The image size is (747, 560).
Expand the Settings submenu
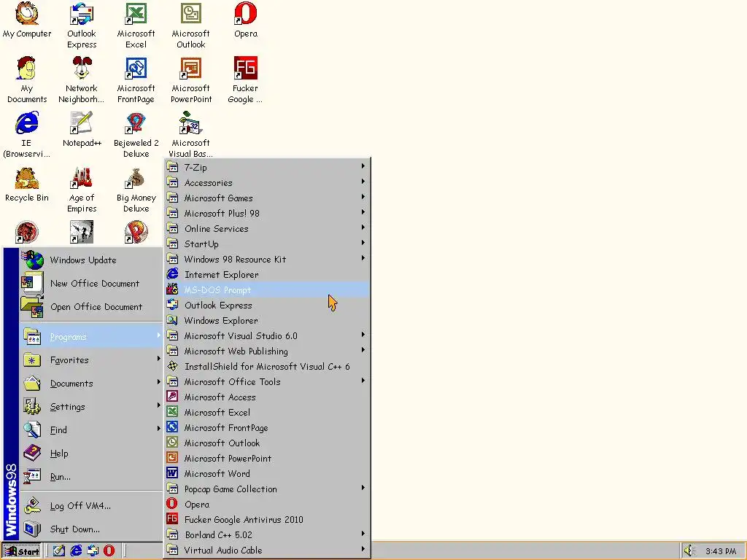(x=90, y=407)
